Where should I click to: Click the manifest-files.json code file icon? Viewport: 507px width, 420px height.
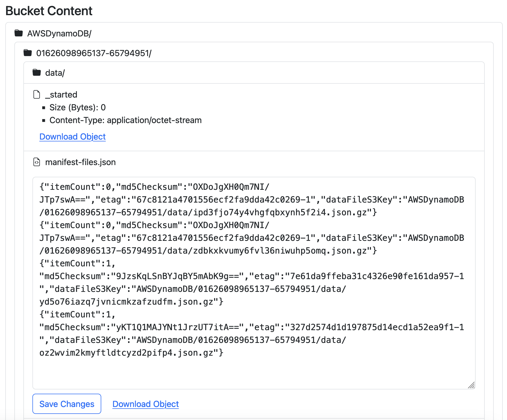coord(37,162)
